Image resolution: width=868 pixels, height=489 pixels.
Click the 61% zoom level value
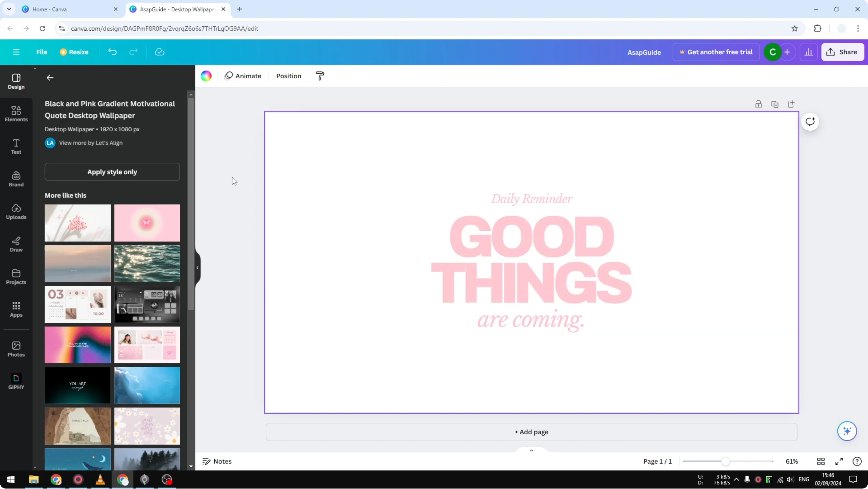tap(792, 461)
